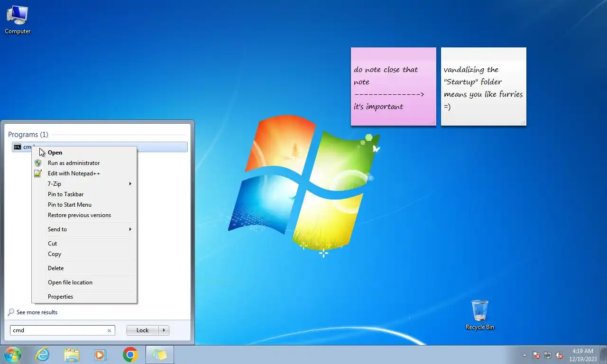
Task: Click Pin to Start Menu
Action: 84,205
